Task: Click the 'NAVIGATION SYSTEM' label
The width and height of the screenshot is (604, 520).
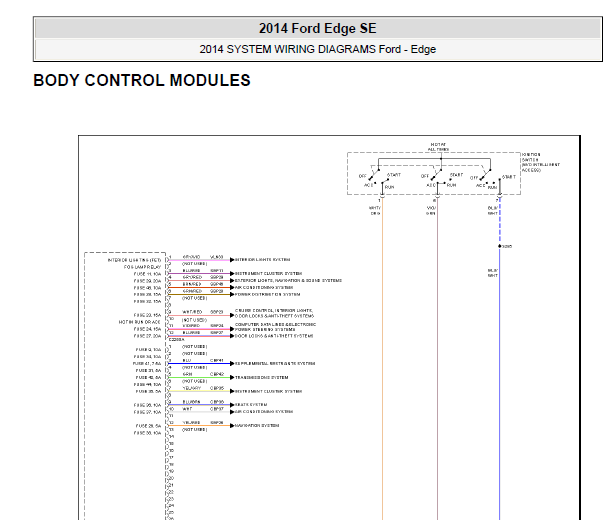Action: pyautogui.click(x=257, y=426)
